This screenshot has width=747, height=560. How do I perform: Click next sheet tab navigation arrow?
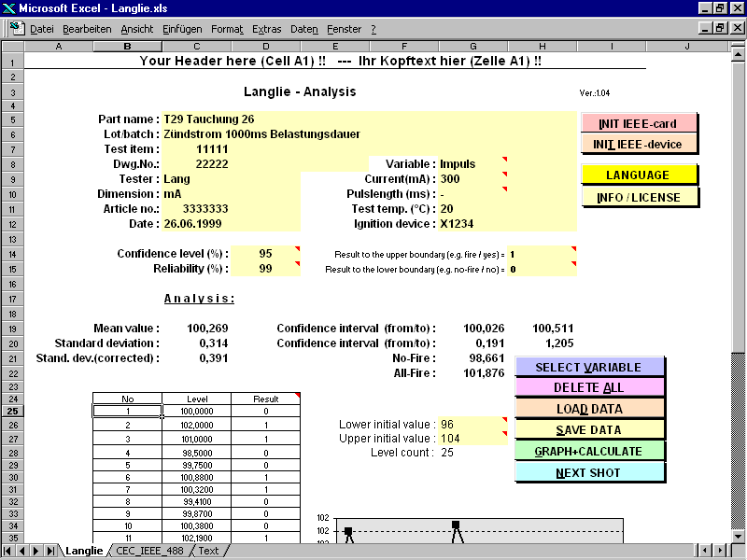point(36,551)
